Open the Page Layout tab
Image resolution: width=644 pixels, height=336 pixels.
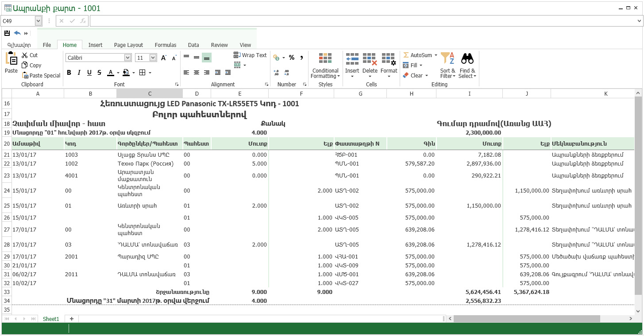coord(128,45)
